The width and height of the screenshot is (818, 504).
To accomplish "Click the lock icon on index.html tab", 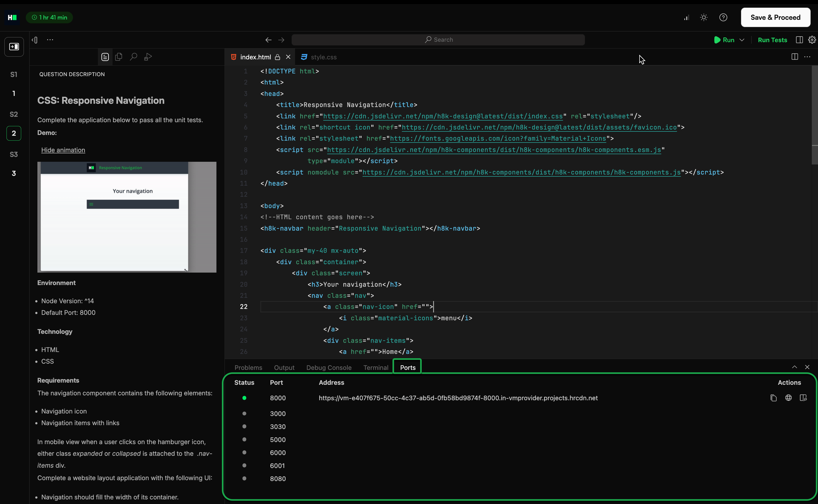I will (x=277, y=57).
